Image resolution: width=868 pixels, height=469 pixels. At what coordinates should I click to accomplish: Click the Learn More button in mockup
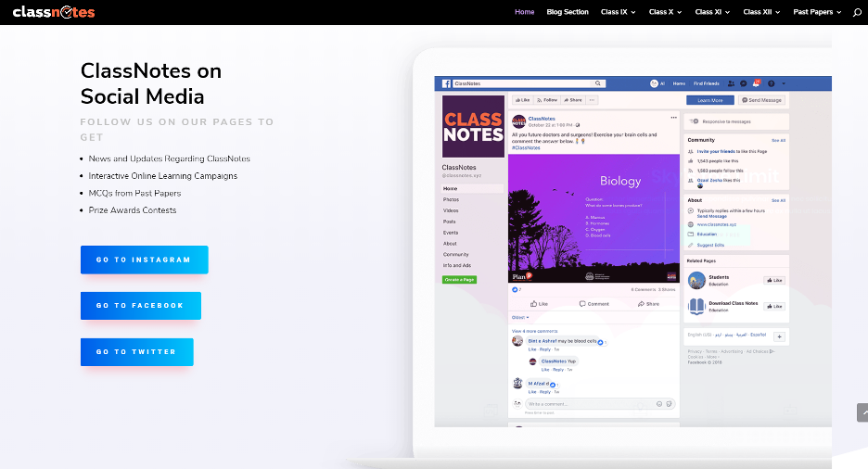pyautogui.click(x=710, y=100)
